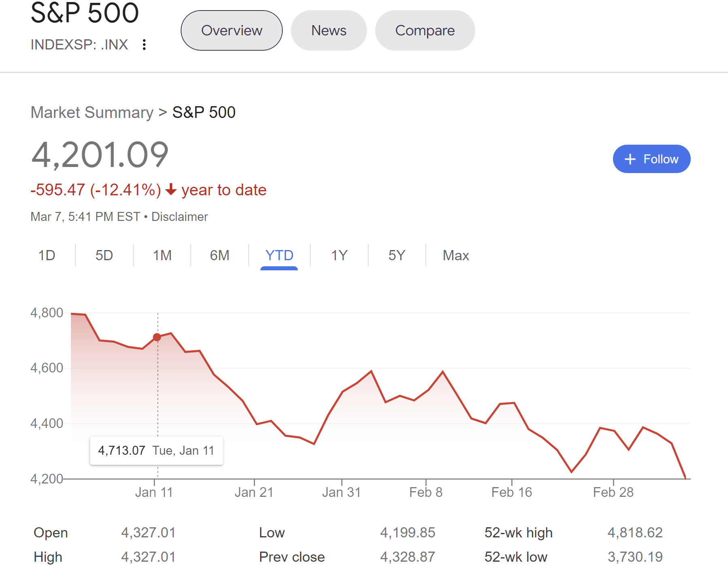The height and width of the screenshot is (584, 728).
Task: Switch to the 1Y range
Action: (339, 255)
